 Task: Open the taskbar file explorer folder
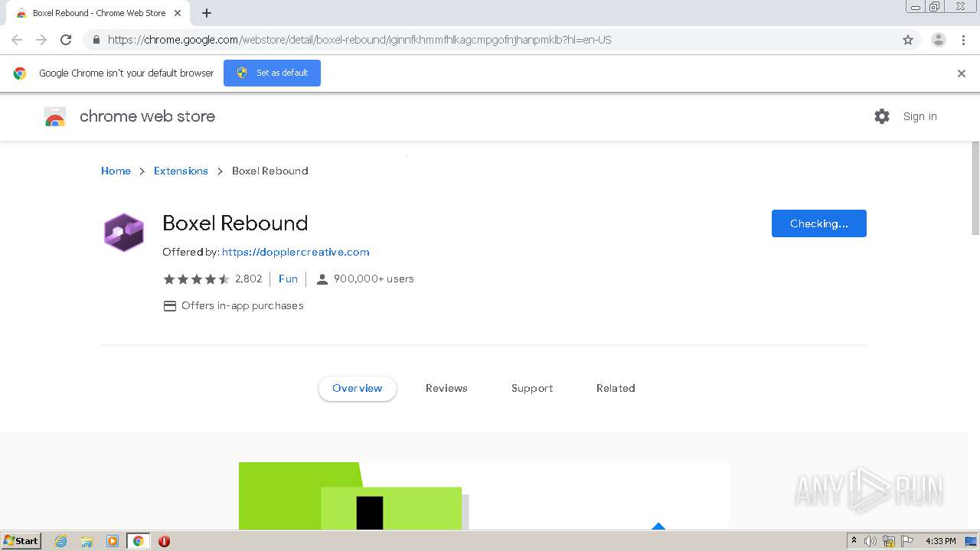click(x=87, y=541)
